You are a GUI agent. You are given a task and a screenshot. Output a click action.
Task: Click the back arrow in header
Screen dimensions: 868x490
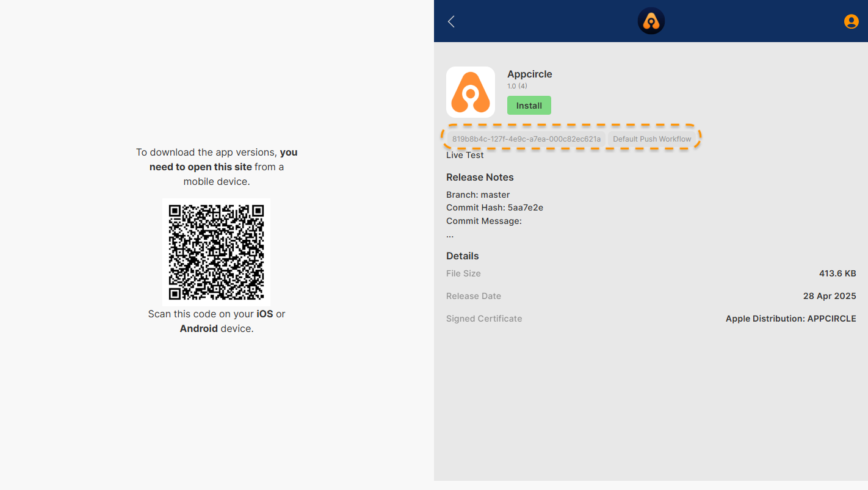click(x=451, y=22)
